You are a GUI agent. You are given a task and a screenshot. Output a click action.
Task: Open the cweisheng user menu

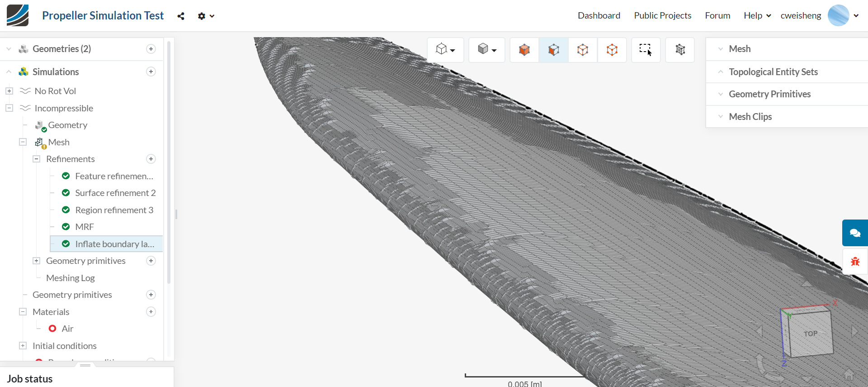click(820, 16)
